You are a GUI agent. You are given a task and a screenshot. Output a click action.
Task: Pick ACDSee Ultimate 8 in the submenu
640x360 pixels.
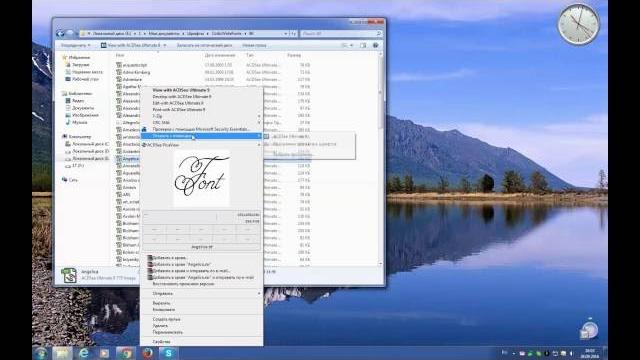coord(309,137)
